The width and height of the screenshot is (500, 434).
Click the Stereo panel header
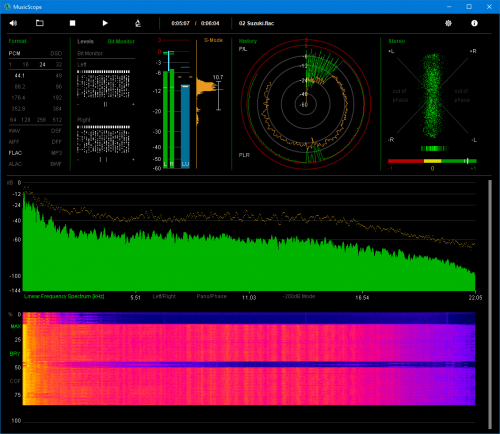[397, 41]
